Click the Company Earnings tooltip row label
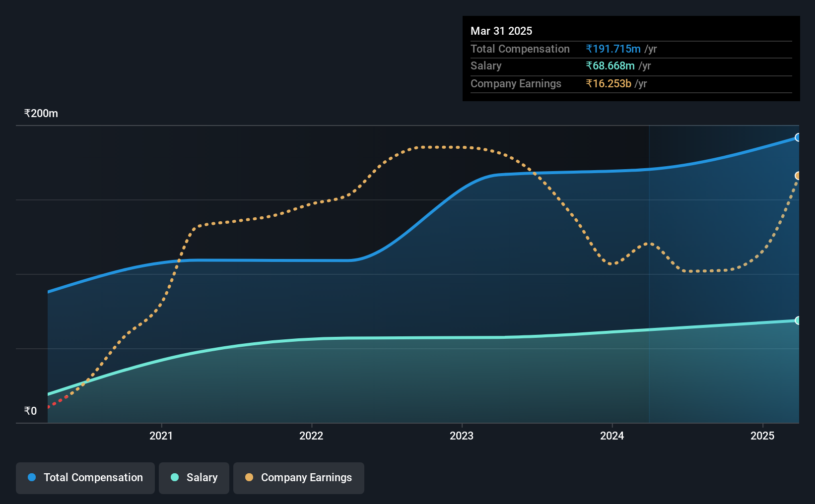The image size is (815, 504). click(x=516, y=83)
